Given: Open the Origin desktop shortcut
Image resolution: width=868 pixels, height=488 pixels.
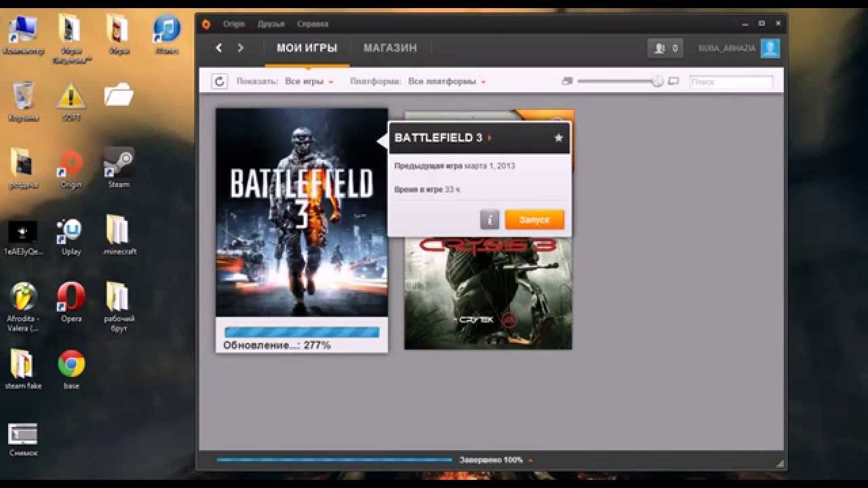Looking at the screenshot, I should pyautogui.click(x=71, y=168).
